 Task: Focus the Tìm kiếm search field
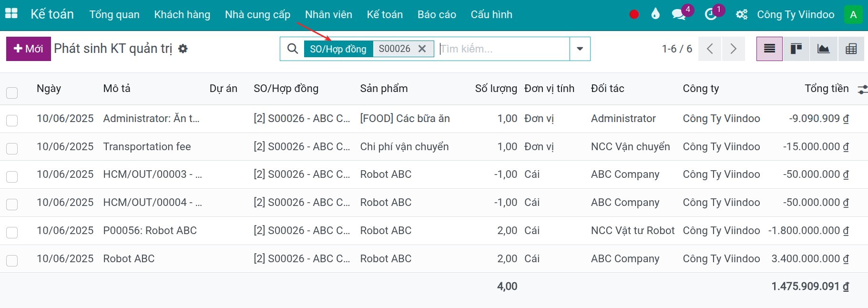tap(503, 49)
